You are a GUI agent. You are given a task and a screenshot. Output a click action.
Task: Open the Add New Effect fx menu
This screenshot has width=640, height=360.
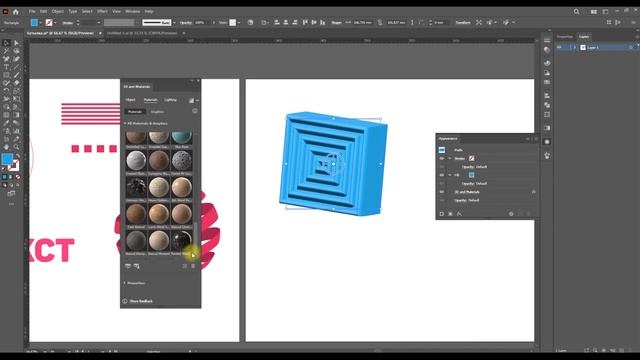pos(459,214)
